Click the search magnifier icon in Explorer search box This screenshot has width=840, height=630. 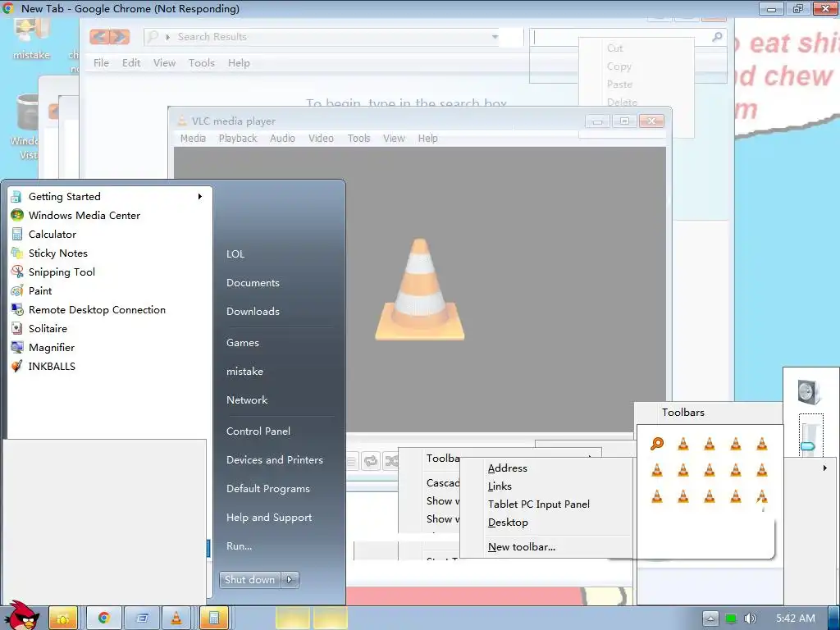tap(717, 37)
